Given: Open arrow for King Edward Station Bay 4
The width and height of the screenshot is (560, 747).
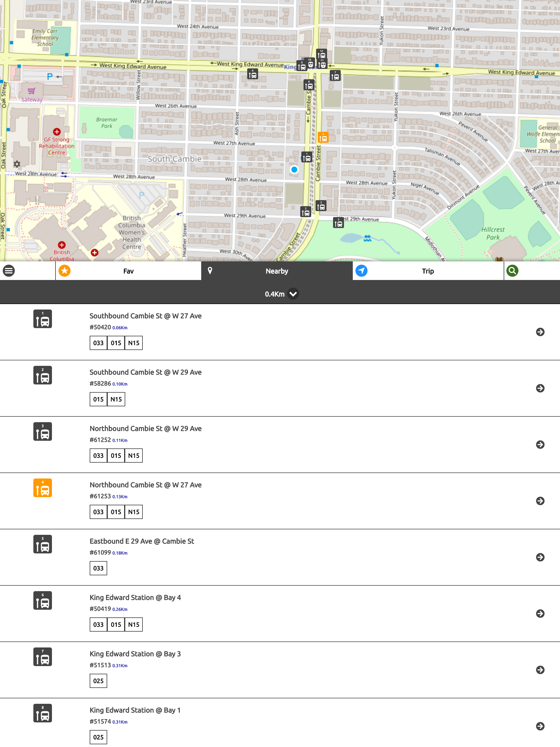Looking at the screenshot, I should coord(540,614).
